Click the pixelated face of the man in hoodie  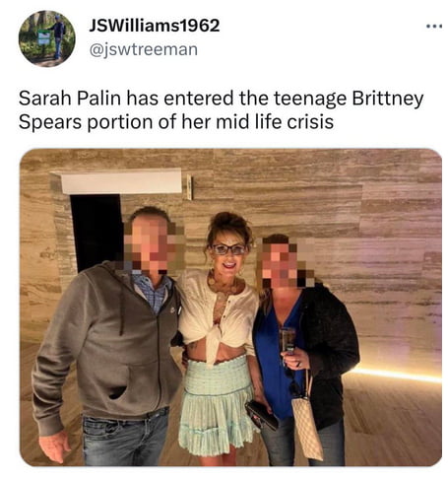(152, 243)
